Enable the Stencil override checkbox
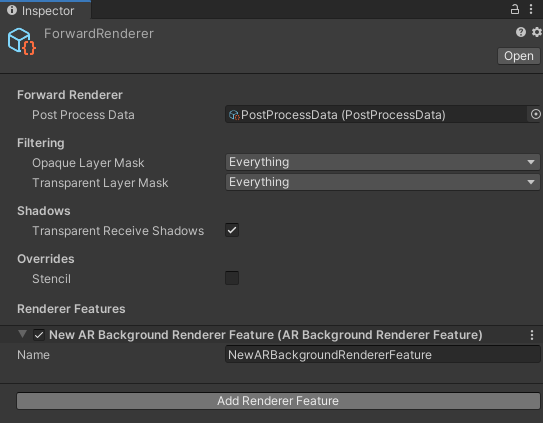The image size is (543, 423). tap(232, 278)
